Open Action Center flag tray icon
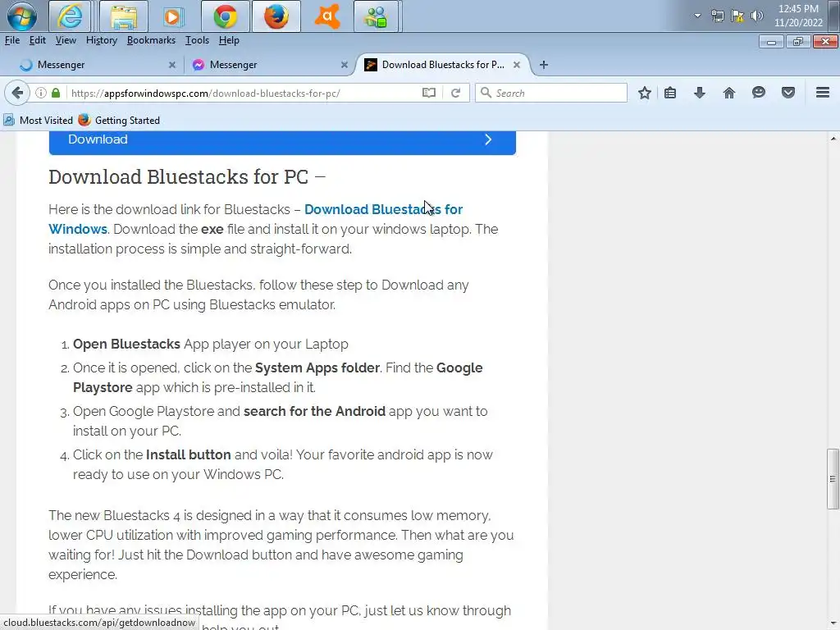 click(x=737, y=16)
